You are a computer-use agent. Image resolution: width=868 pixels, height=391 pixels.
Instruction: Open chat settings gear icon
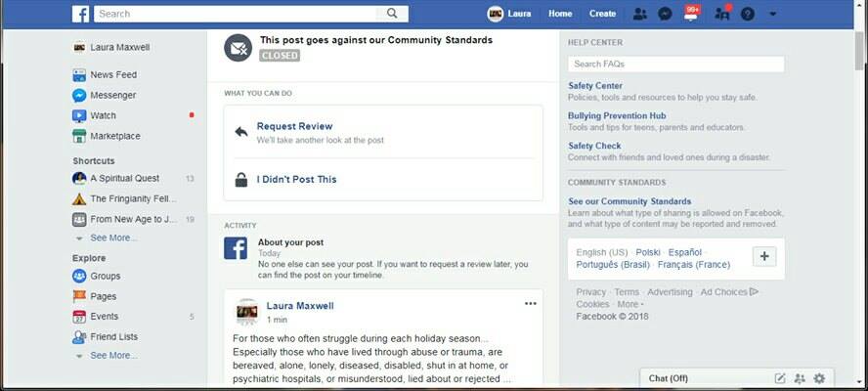pos(819,378)
